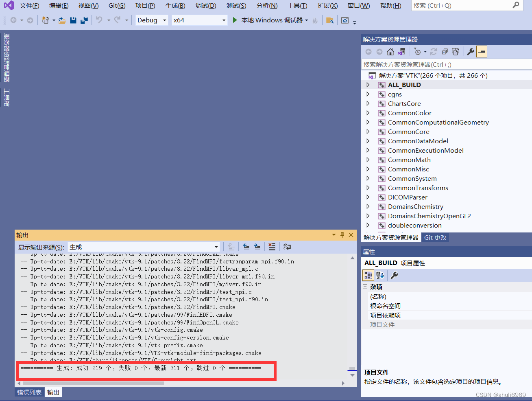This screenshot has width=532, height=401.
Task: Switch to the Git 更改 tab
Action: tap(435, 238)
